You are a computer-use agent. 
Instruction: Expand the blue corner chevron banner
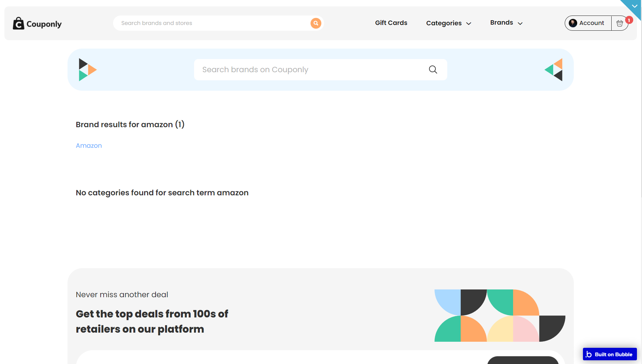pos(634,6)
